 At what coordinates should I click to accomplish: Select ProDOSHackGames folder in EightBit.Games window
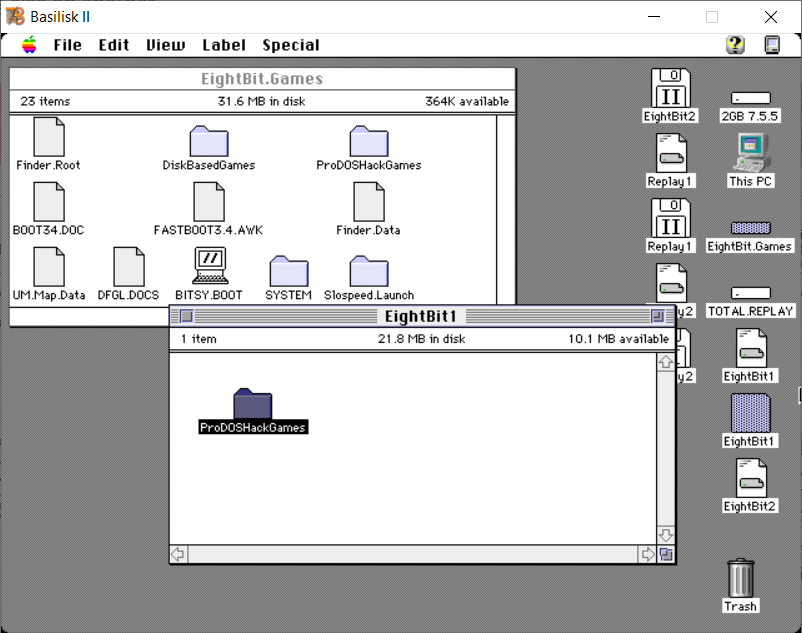pos(369,148)
